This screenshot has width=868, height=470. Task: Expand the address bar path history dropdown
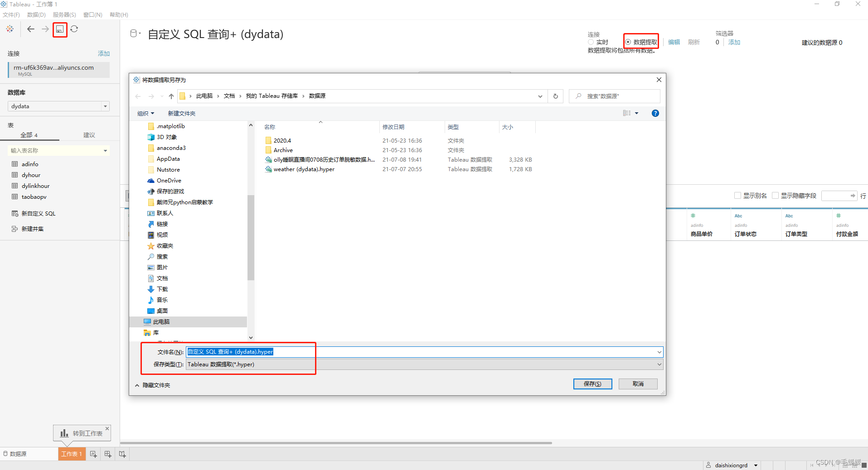click(x=540, y=96)
